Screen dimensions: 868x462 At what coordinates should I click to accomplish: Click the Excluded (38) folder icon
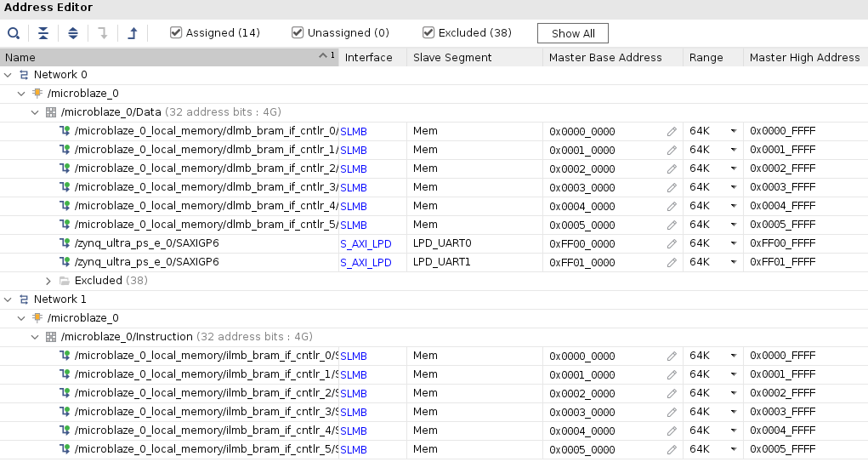65,281
